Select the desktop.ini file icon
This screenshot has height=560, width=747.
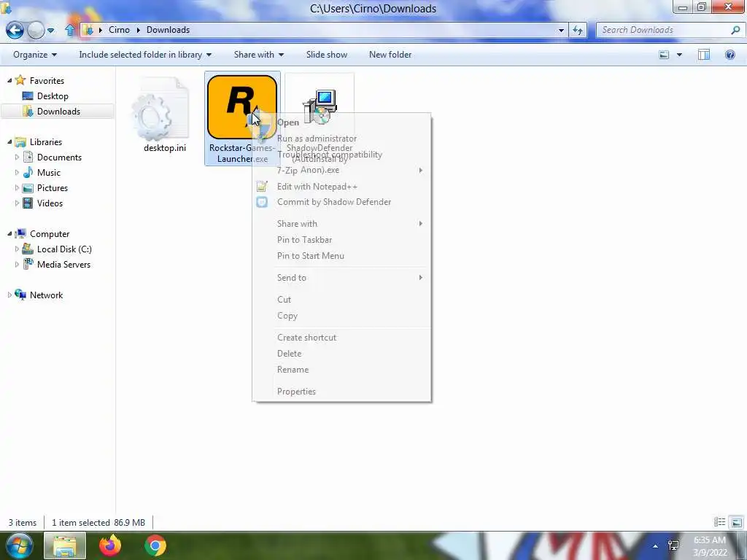(160, 110)
